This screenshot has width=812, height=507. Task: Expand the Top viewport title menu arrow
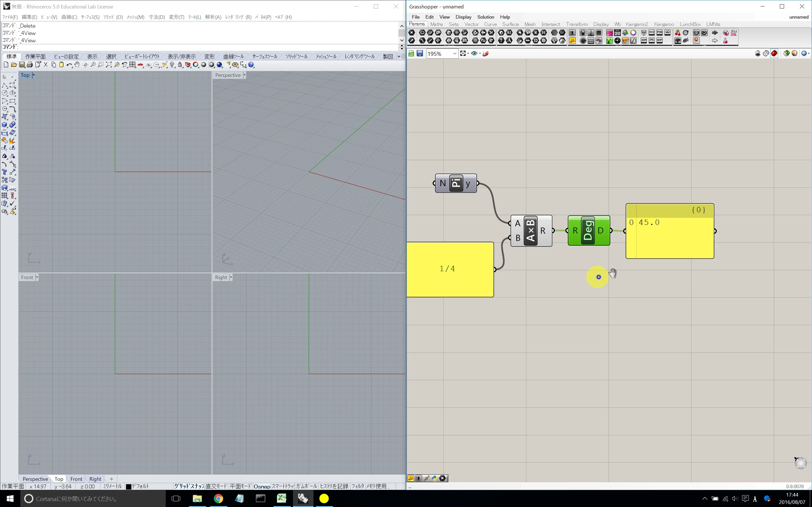[34, 75]
